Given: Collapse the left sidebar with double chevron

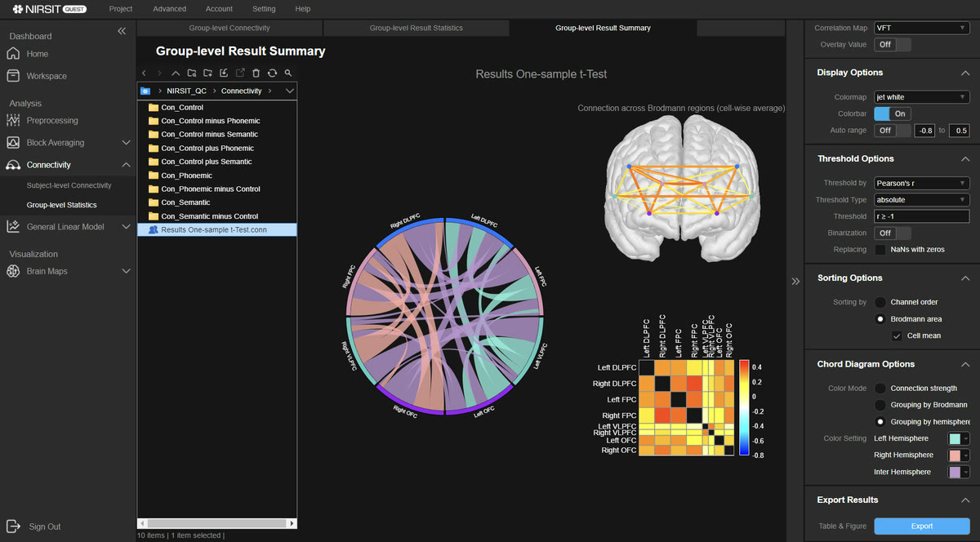Looking at the screenshot, I should pyautogui.click(x=122, y=31).
